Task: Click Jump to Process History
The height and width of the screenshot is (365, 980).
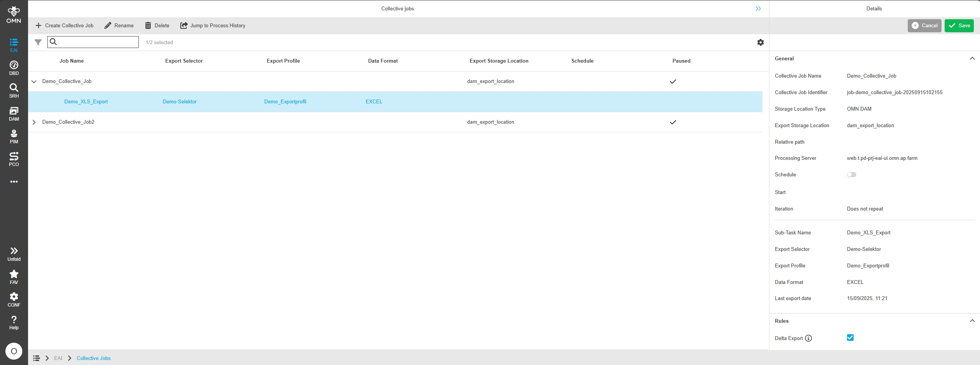Action: point(213,26)
